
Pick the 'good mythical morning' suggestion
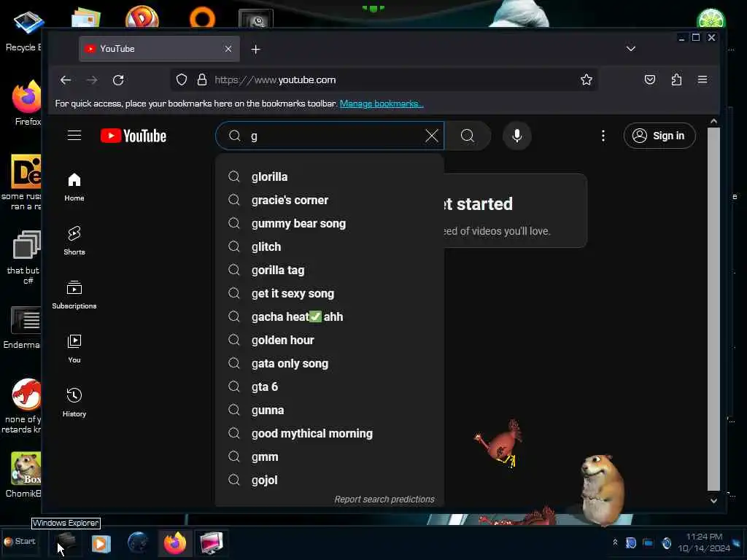tap(330, 433)
